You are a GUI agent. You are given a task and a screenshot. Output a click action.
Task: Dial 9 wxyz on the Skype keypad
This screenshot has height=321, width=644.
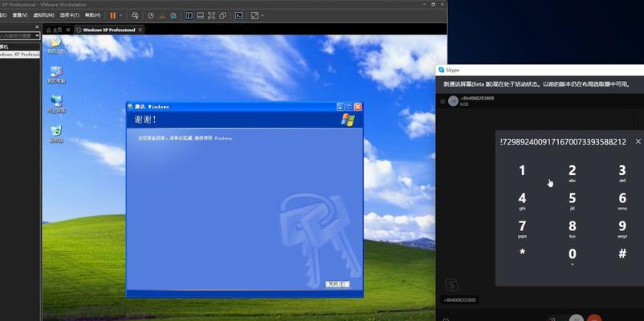coord(622,229)
